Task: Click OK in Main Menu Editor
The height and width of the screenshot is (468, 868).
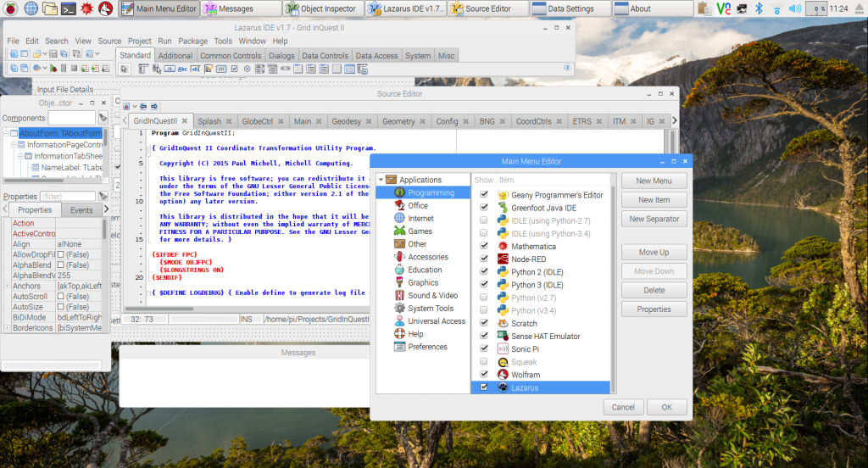Action: click(666, 407)
